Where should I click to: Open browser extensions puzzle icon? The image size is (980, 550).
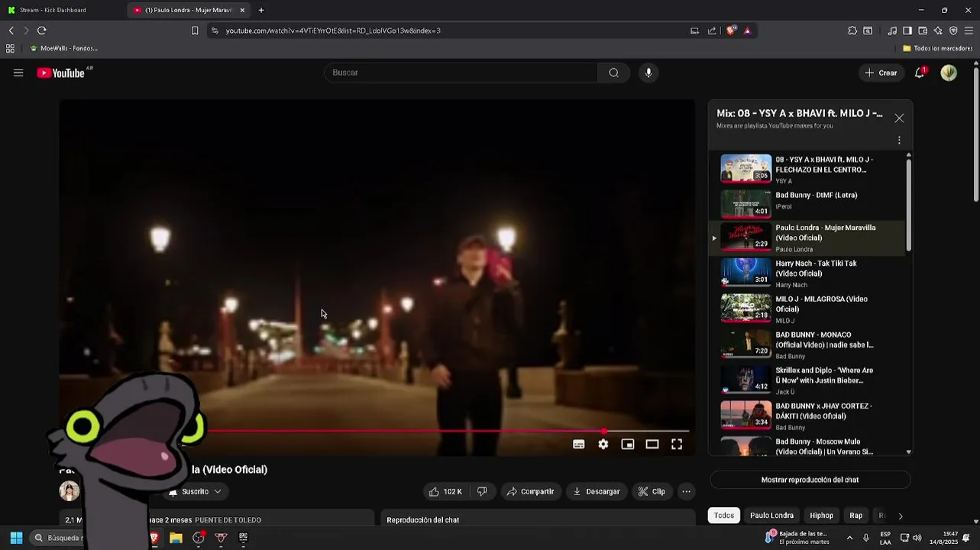click(x=852, y=31)
